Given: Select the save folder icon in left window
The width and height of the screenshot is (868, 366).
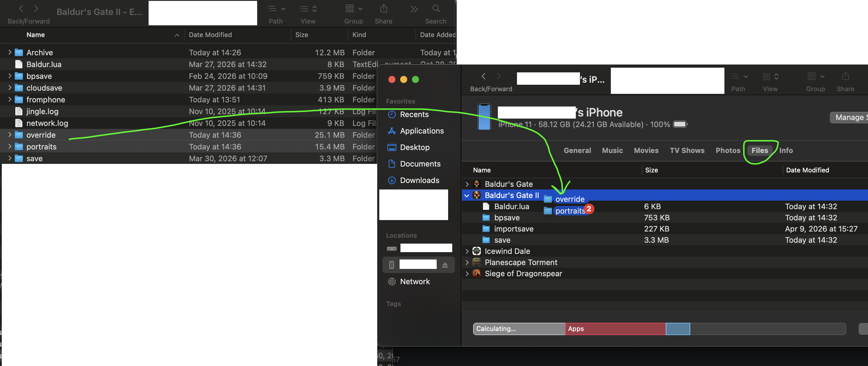Looking at the screenshot, I should pos(19,159).
